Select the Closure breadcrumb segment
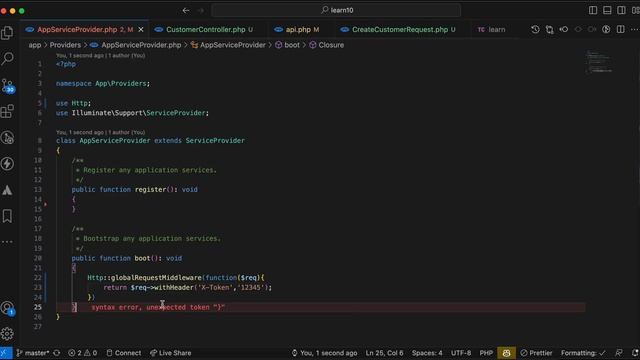The height and width of the screenshot is (360, 640). coord(327,45)
